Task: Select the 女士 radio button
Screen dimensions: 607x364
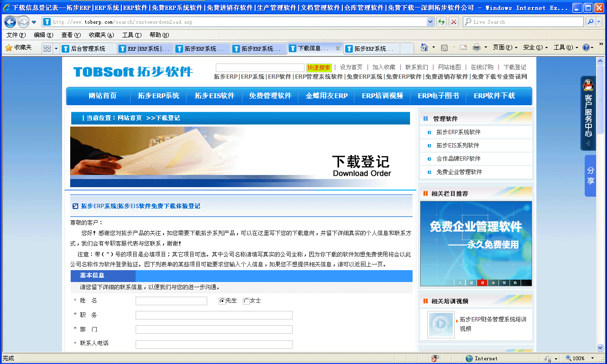Action: [x=245, y=300]
